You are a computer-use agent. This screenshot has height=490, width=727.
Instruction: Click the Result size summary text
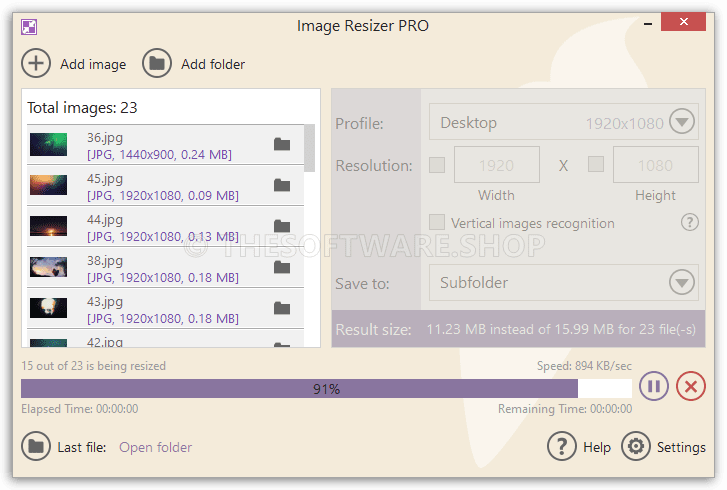point(561,329)
